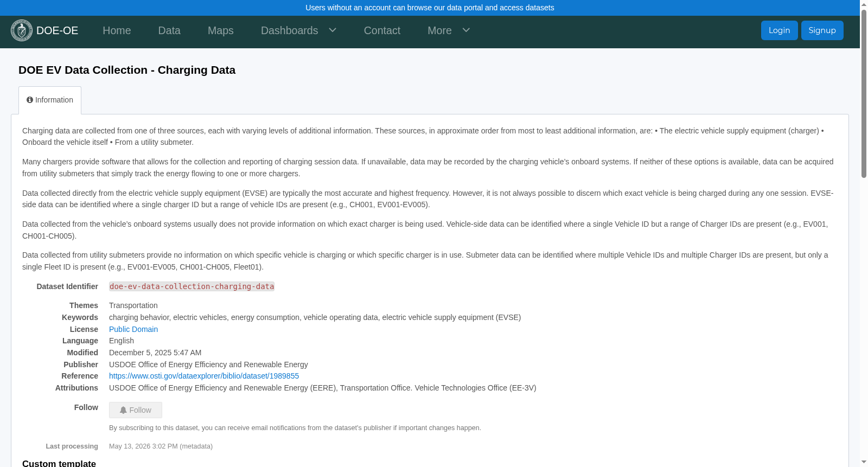Go to the Data page
Viewport: 868px width, 467px height.
tap(169, 30)
